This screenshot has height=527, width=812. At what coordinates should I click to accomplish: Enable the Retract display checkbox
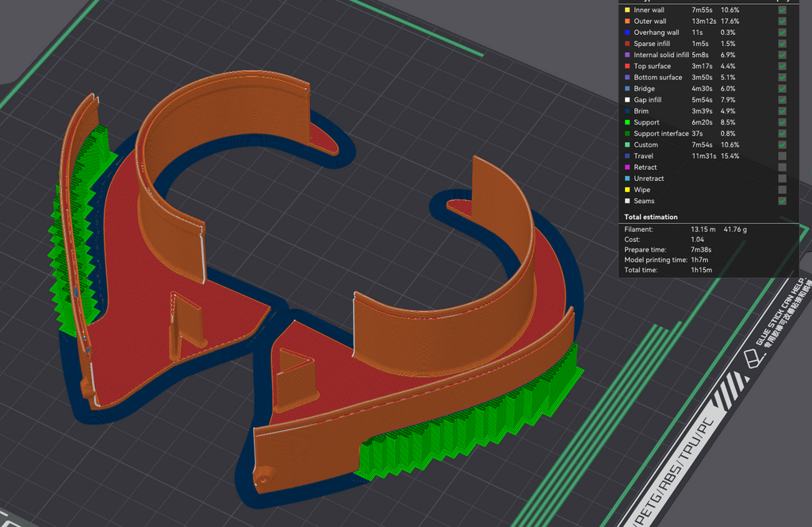click(782, 167)
